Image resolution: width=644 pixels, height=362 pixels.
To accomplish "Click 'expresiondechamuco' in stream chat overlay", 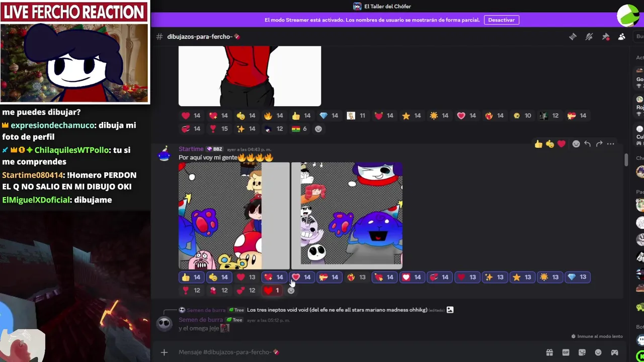I will 52,125.
